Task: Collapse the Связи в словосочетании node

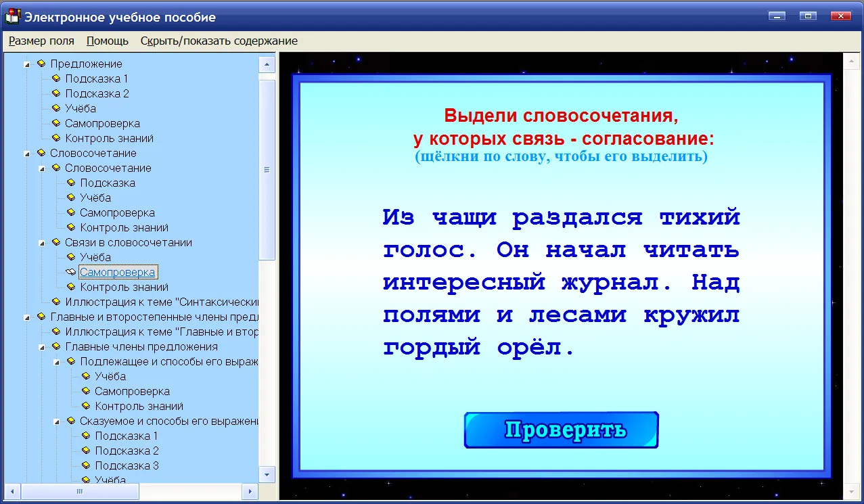Action: (x=42, y=243)
